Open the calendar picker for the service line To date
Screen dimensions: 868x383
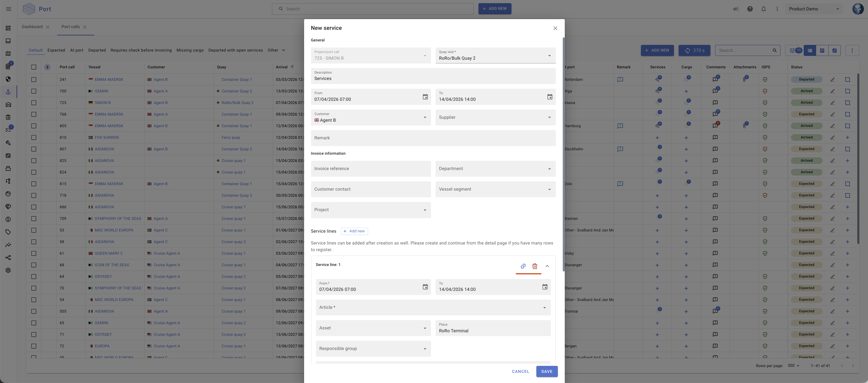(x=544, y=287)
